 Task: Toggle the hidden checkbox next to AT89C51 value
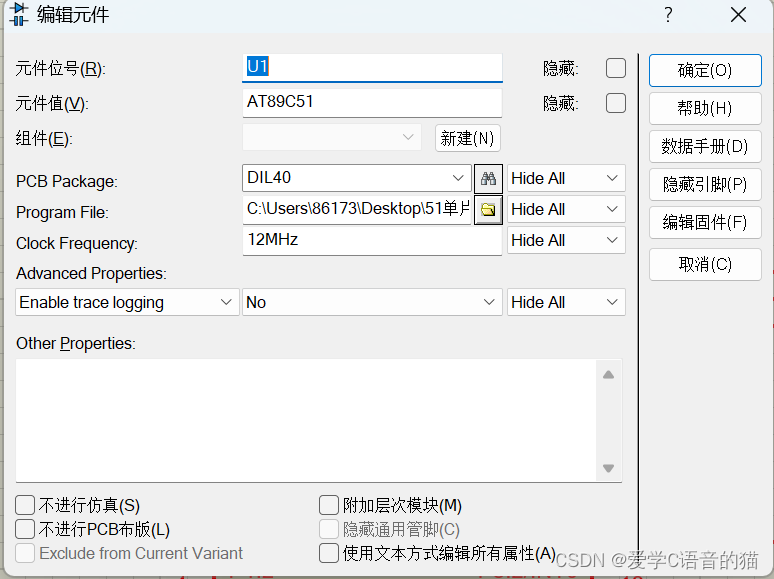616,103
